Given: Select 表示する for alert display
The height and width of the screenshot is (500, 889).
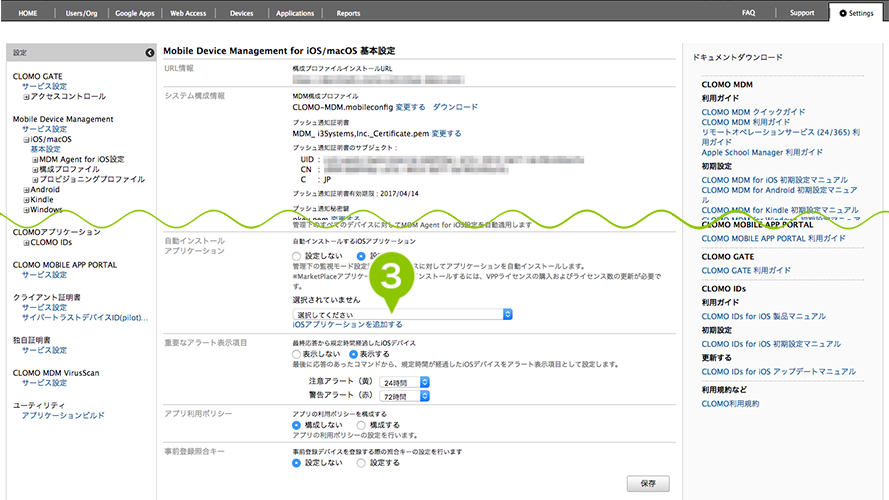Looking at the screenshot, I should point(353,354).
